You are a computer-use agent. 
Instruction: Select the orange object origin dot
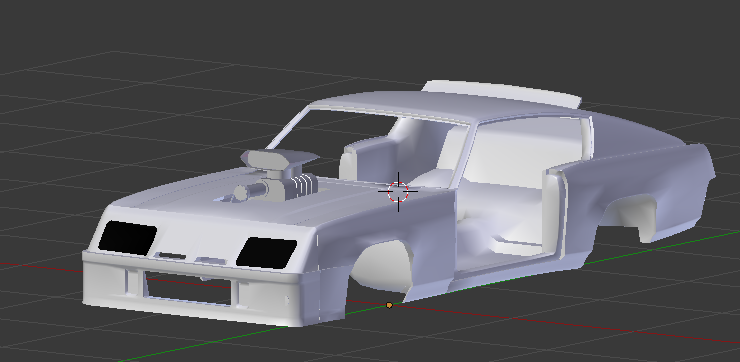click(389, 306)
